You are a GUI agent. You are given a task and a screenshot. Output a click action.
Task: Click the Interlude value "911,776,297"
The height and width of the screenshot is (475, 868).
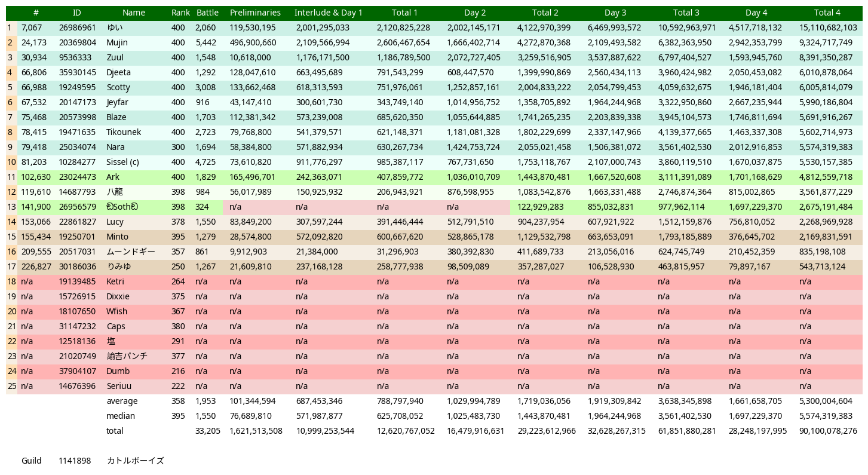[x=319, y=162]
